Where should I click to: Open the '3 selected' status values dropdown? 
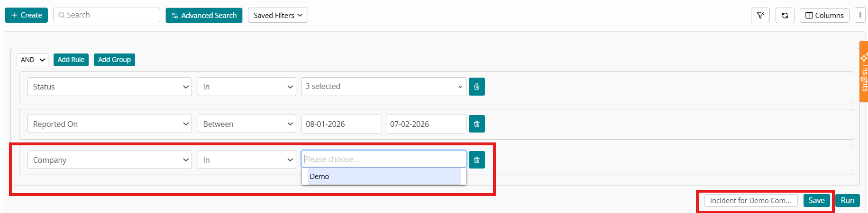click(x=384, y=87)
